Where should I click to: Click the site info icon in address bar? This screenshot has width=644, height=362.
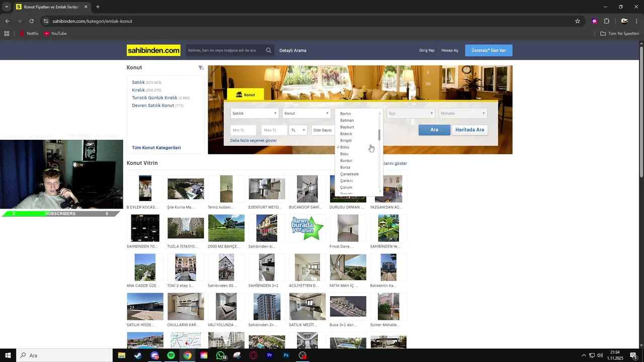tap(46, 21)
